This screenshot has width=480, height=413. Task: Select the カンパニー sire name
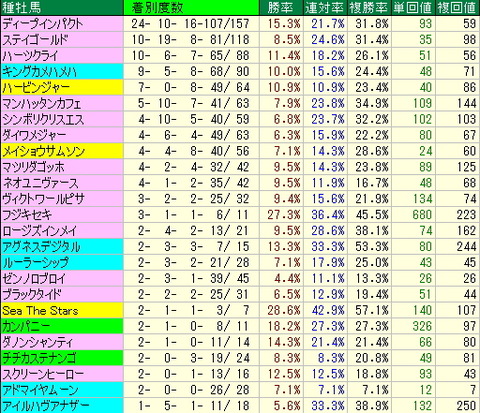point(26,326)
